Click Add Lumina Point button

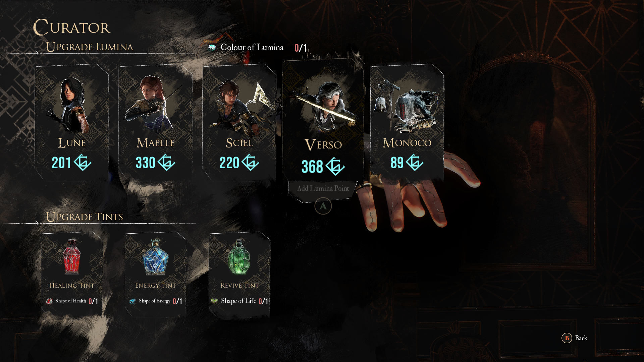pos(323,188)
